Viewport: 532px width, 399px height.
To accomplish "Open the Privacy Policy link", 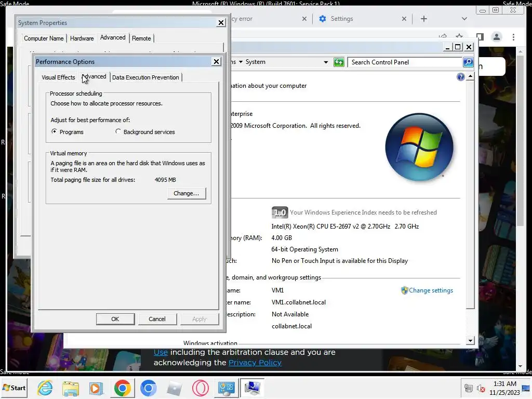I will 255,362.
